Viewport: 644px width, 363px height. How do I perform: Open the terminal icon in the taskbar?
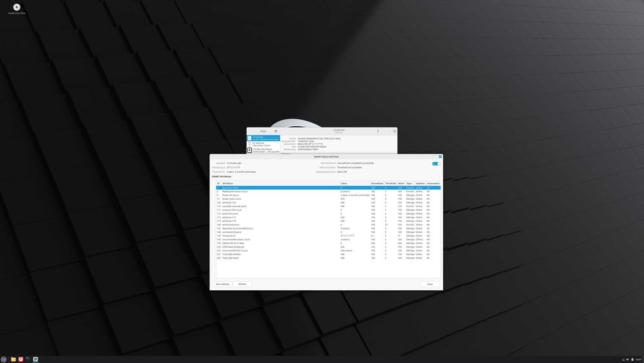[x=28, y=359]
